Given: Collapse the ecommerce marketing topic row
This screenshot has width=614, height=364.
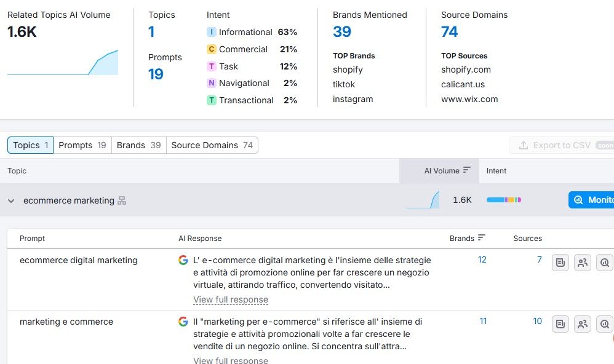Looking at the screenshot, I should pos(11,200).
